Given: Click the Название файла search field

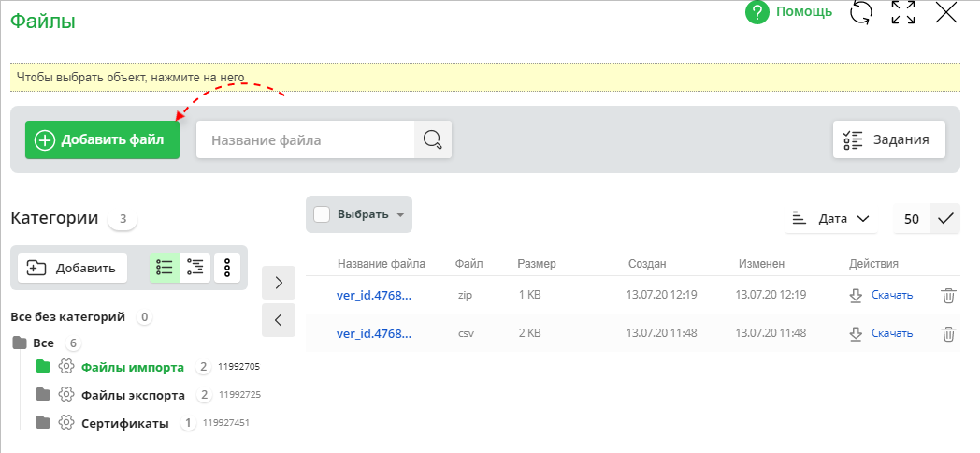Looking at the screenshot, I should click(x=305, y=139).
